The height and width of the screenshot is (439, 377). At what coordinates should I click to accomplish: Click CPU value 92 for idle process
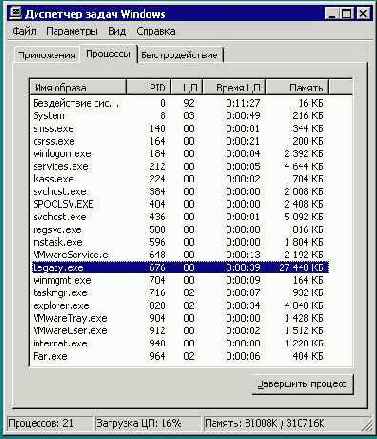coord(189,103)
